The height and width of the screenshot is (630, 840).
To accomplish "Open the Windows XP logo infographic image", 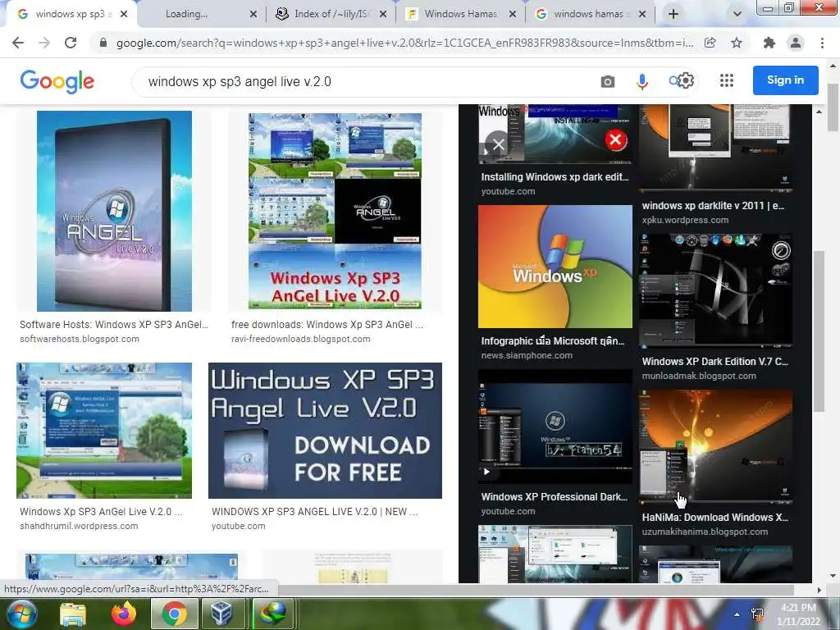I will [x=555, y=267].
